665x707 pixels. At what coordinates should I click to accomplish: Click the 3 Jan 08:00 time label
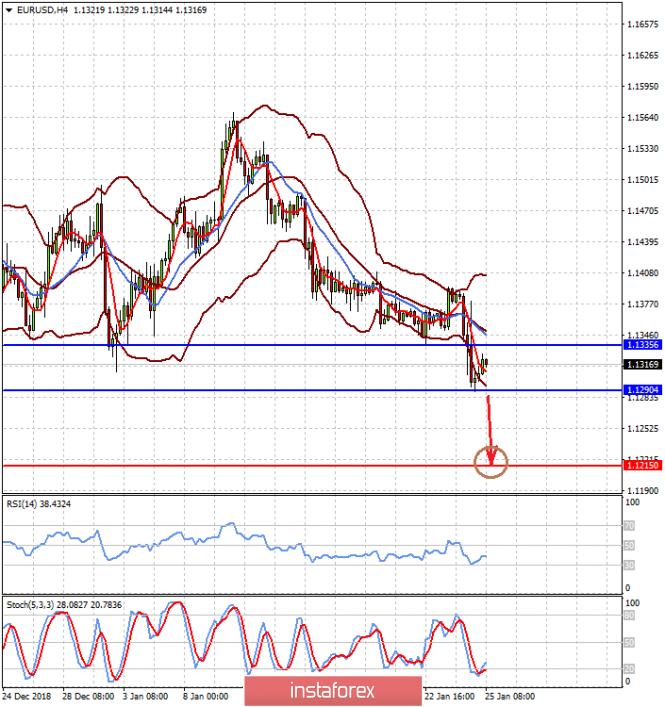(146, 696)
